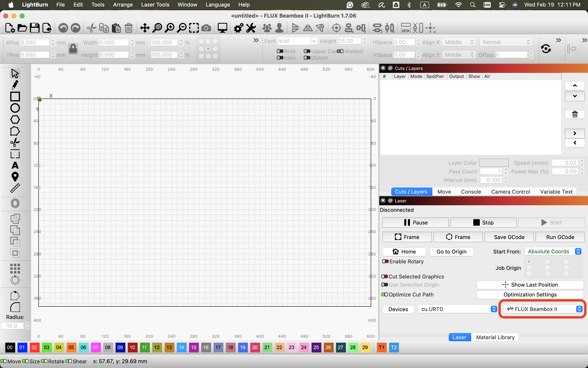The height and width of the screenshot is (368, 588).
Task: Open the cu.URT0 port dropdown
Action: click(x=458, y=309)
